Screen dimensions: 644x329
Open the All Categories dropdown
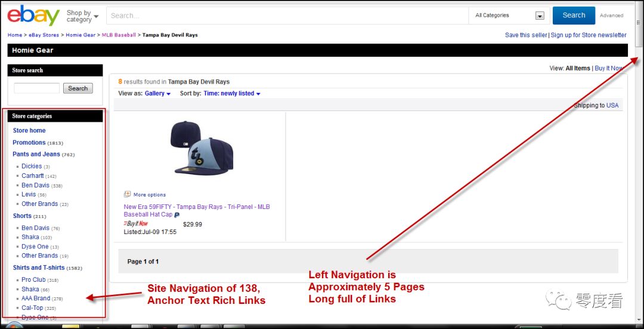509,16
